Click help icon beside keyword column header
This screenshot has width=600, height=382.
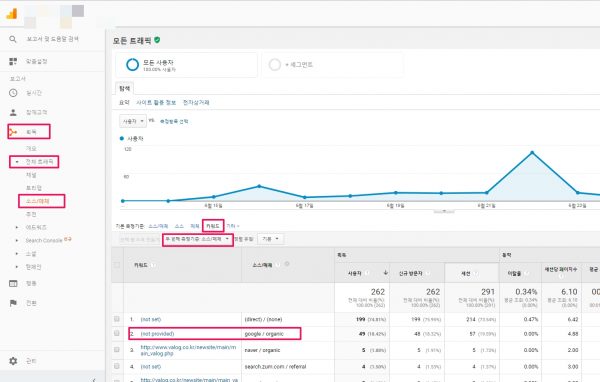click(x=153, y=265)
